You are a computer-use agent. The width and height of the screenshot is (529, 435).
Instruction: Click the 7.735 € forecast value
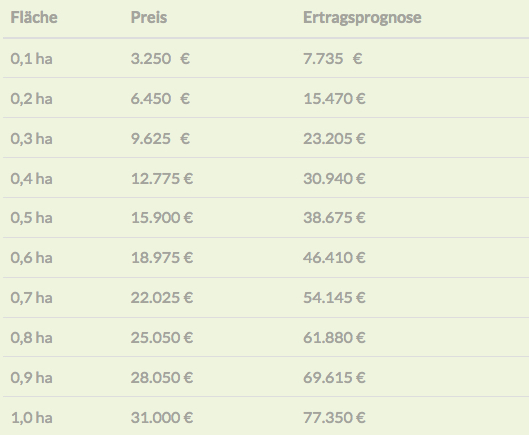[x=333, y=59]
